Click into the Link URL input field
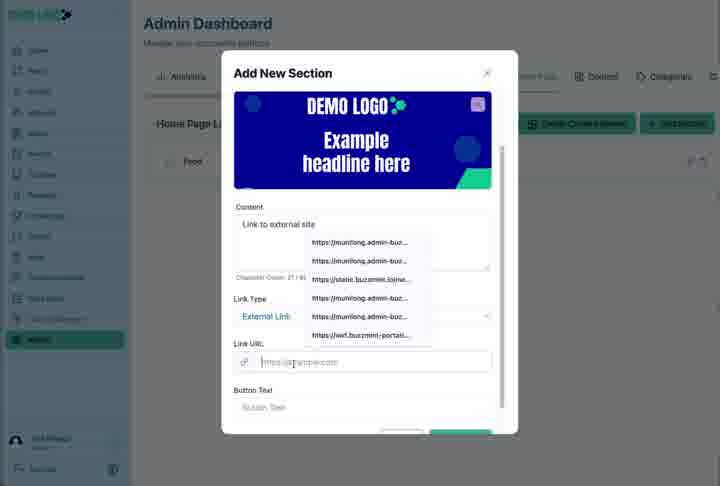 (374, 362)
